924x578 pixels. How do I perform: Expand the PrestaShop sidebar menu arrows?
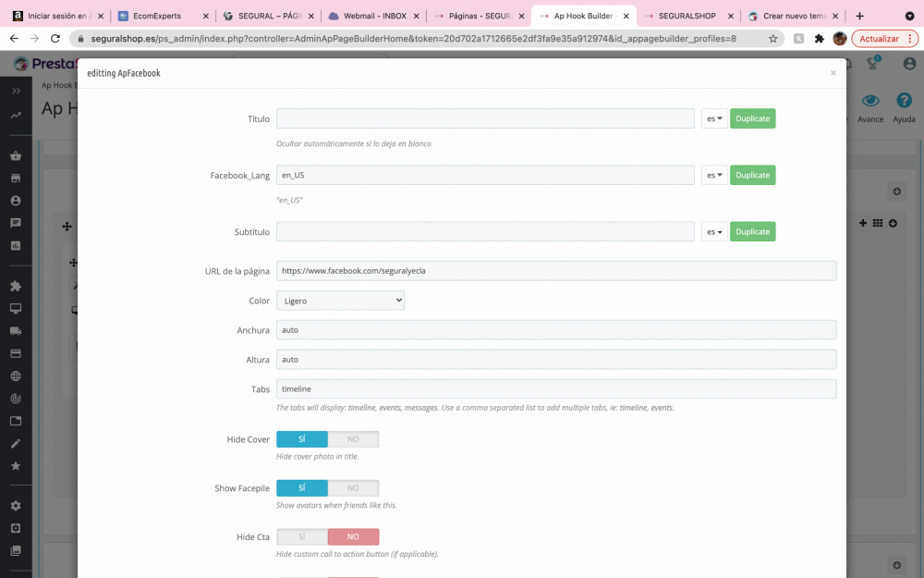click(x=16, y=91)
